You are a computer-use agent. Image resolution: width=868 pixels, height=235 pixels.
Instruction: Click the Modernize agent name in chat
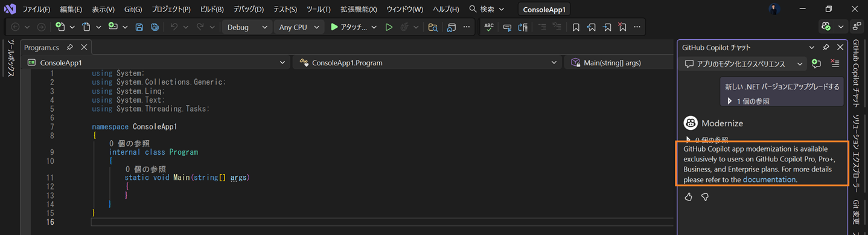point(722,123)
